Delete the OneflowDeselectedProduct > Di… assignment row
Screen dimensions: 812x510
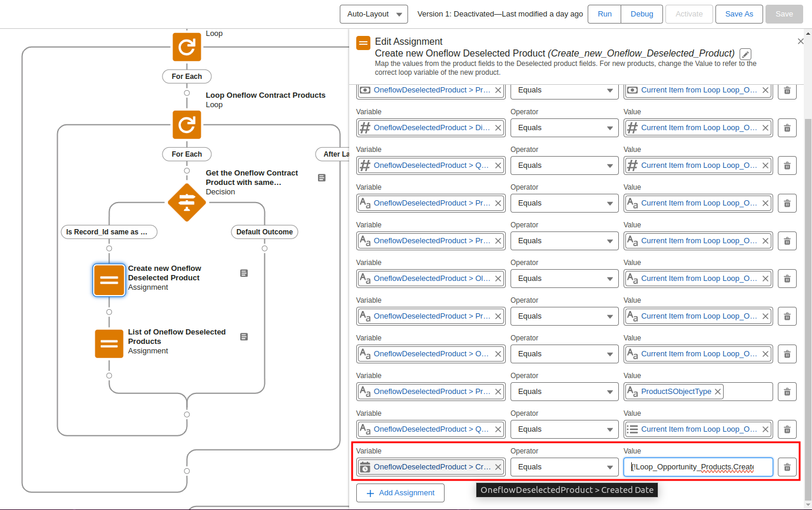(x=787, y=128)
